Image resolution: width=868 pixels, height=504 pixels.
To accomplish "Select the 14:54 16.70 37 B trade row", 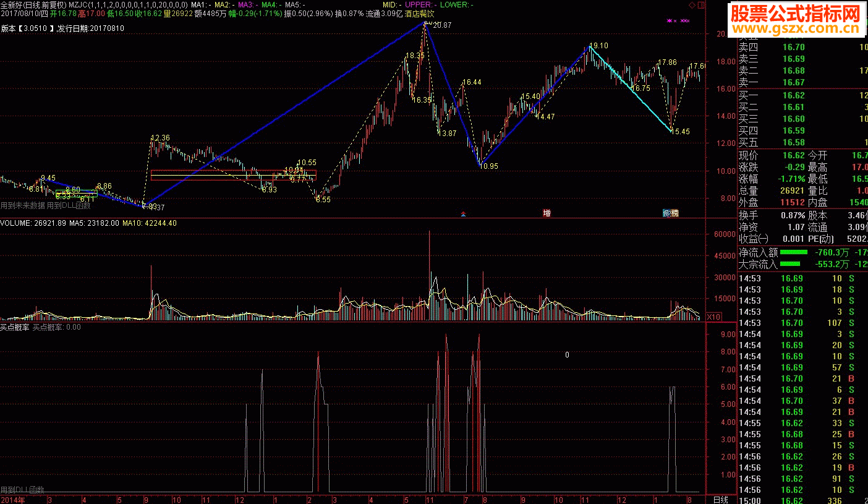I will (x=802, y=401).
